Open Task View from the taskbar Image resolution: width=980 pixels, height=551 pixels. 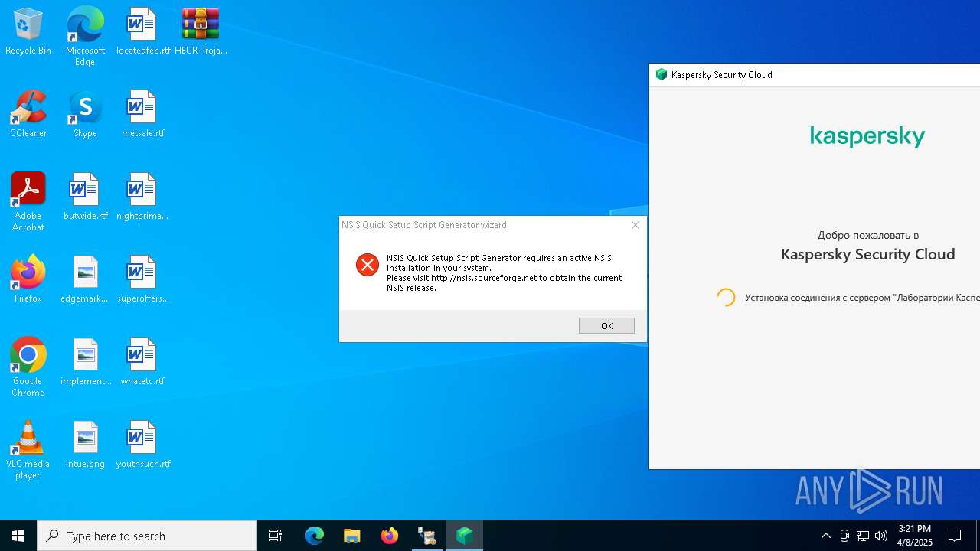[276, 536]
